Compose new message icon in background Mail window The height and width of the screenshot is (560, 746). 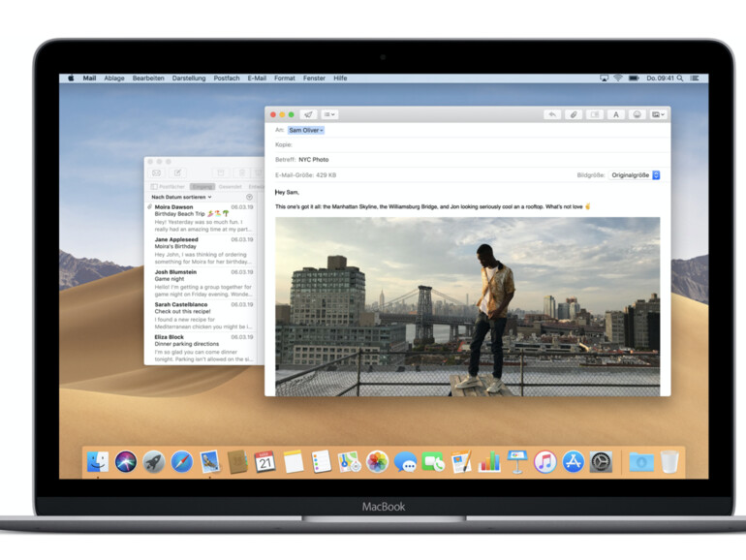pyautogui.click(x=177, y=172)
